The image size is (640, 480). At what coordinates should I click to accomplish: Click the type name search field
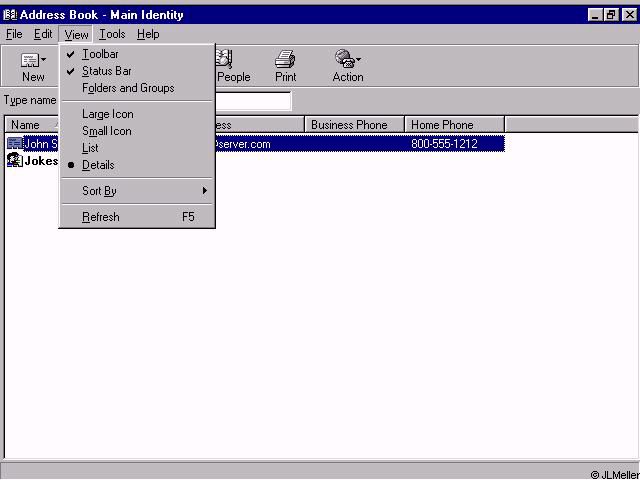[x=252, y=101]
